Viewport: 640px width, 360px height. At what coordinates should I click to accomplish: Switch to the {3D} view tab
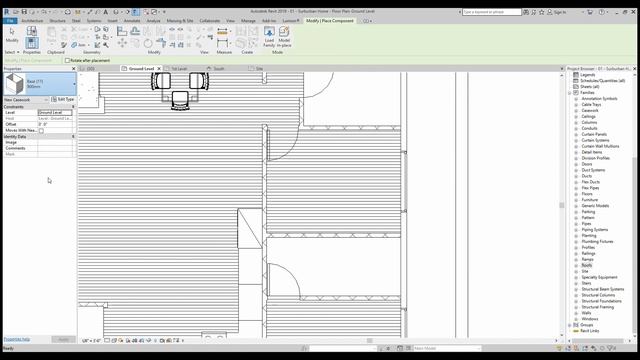coord(91,69)
